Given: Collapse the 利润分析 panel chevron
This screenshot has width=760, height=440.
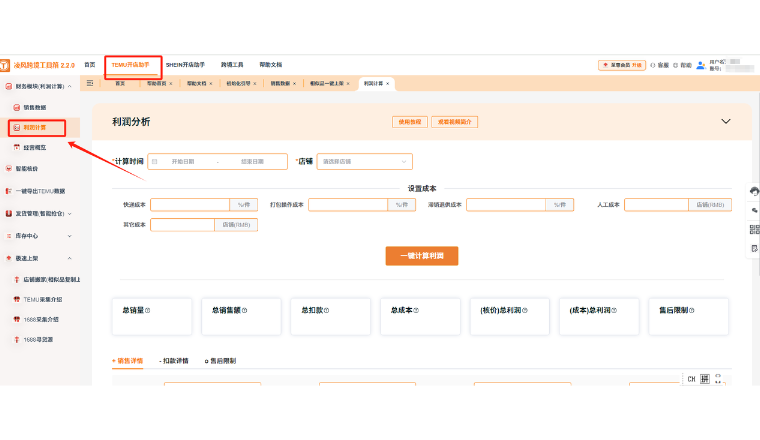Looking at the screenshot, I should click(x=726, y=121).
